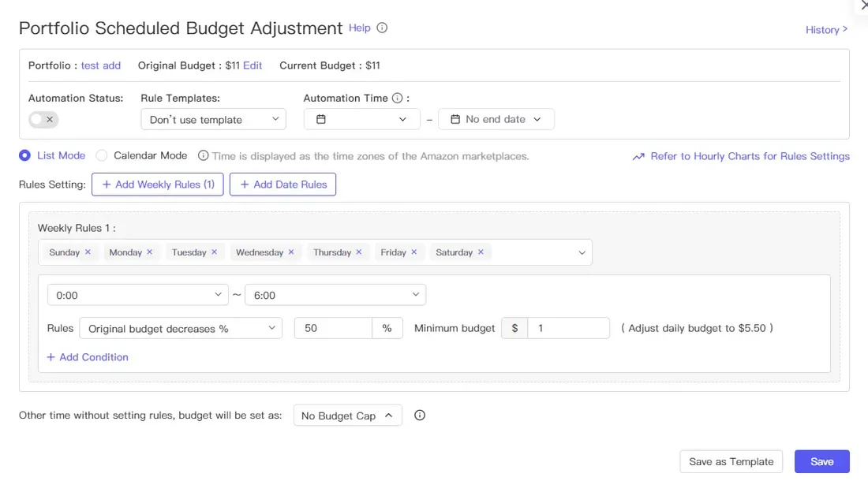The height and width of the screenshot is (492, 868).
Task: Open the No Budget Cap dropdown
Action: tap(348, 416)
